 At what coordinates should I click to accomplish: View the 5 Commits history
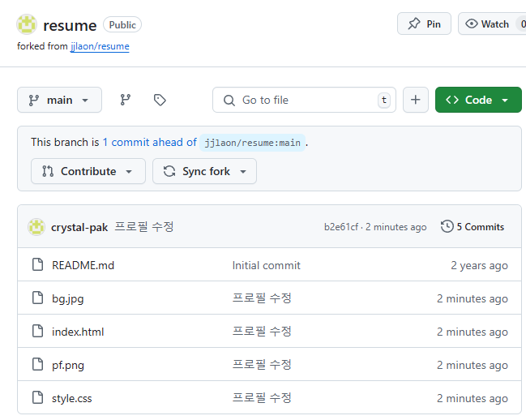pyautogui.click(x=473, y=227)
